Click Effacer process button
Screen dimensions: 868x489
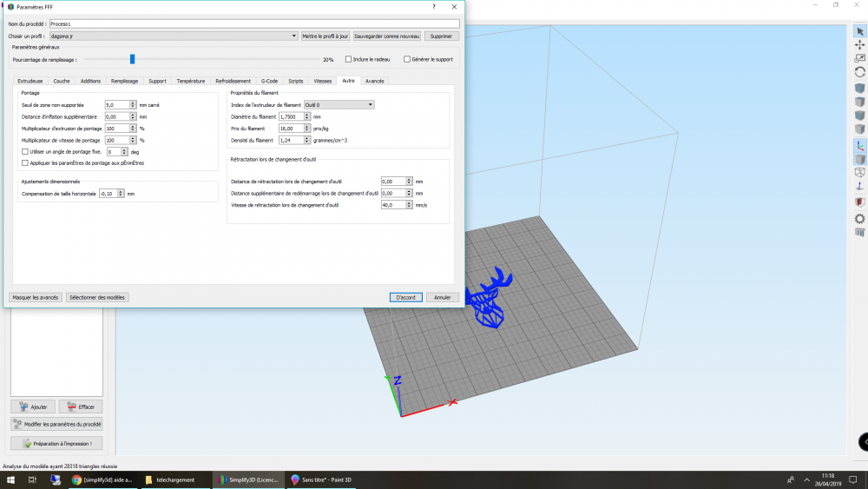pos(80,406)
